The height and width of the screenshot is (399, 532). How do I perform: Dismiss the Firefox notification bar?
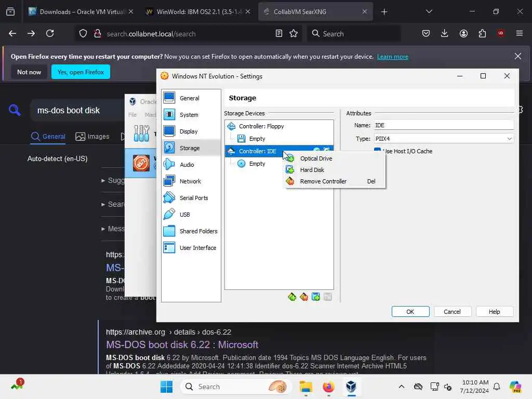(x=518, y=56)
